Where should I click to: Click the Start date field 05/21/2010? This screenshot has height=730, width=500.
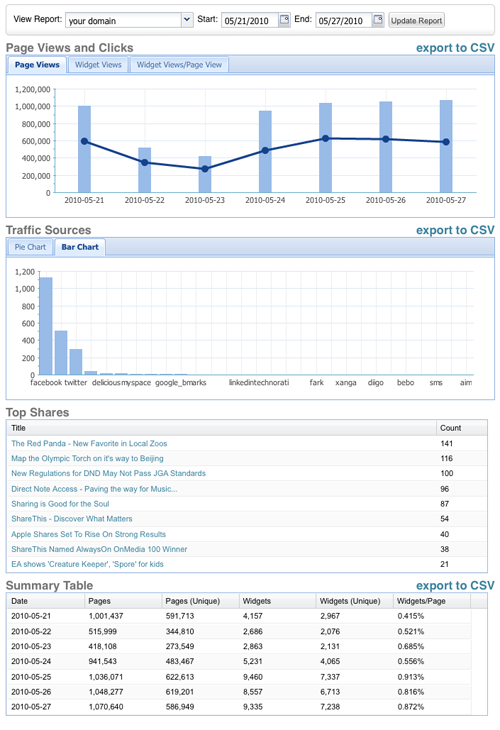[x=250, y=20]
